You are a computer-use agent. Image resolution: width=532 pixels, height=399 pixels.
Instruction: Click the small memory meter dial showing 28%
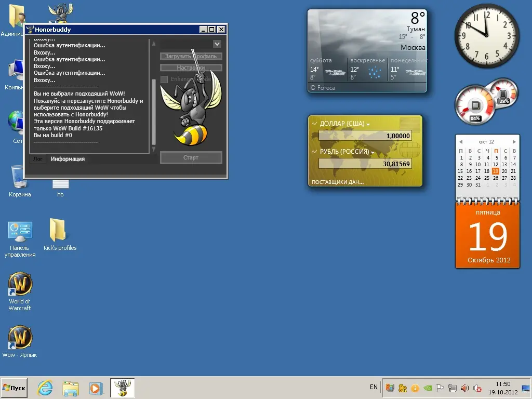point(504,92)
